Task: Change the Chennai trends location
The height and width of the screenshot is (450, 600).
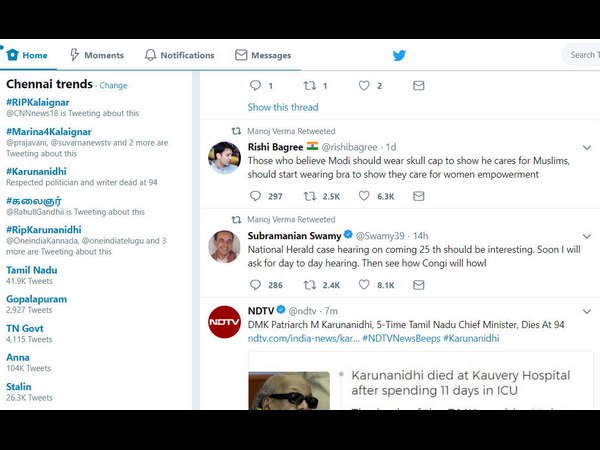Action: 113,85
